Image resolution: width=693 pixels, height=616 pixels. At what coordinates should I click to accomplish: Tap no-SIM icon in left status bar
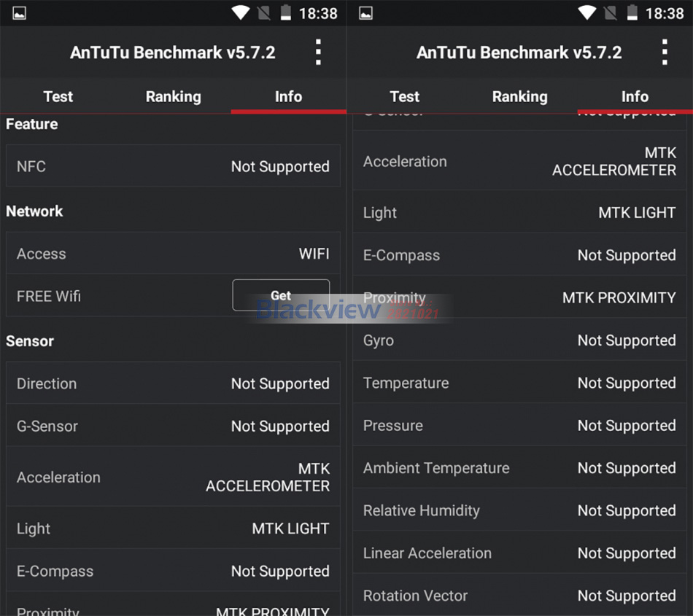[x=265, y=13]
